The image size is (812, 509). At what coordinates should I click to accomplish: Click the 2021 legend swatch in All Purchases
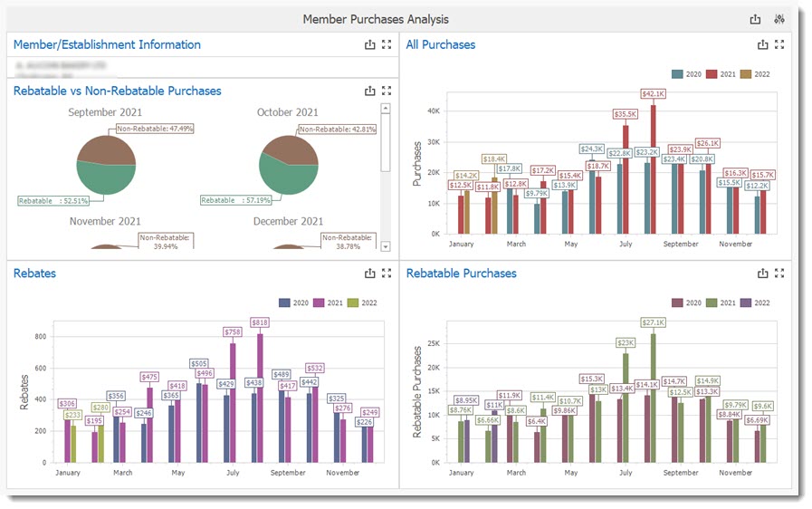point(712,74)
